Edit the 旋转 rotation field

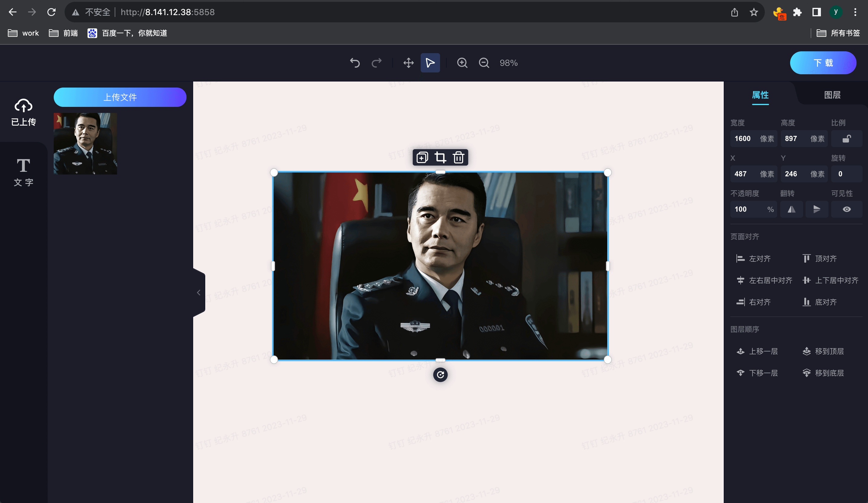click(x=847, y=174)
